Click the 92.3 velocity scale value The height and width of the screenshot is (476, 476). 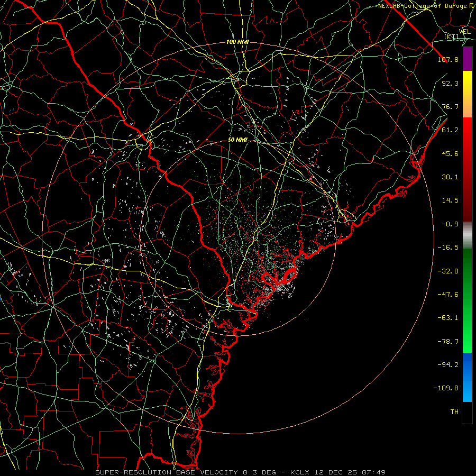click(x=450, y=83)
